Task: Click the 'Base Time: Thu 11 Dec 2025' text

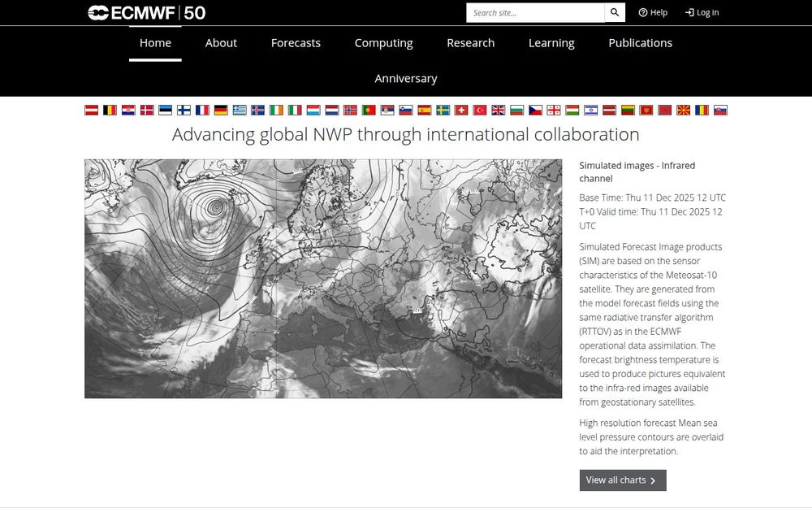Action: [653, 198]
